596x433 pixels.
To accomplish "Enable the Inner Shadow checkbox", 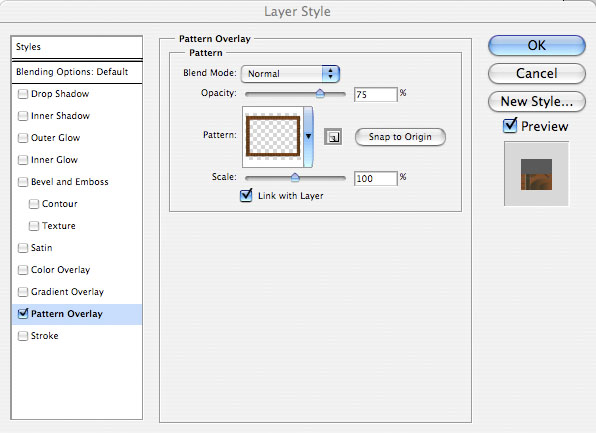I will click(23, 116).
